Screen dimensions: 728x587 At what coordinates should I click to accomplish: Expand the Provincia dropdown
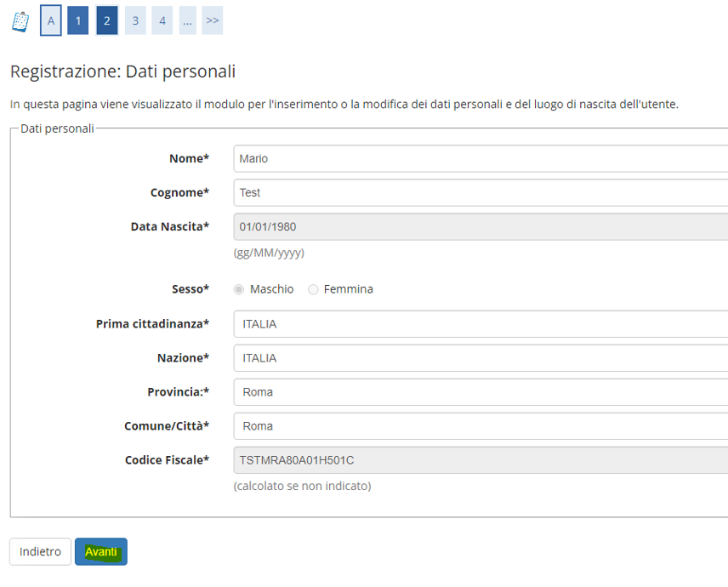pyautogui.click(x=481, y=392)
